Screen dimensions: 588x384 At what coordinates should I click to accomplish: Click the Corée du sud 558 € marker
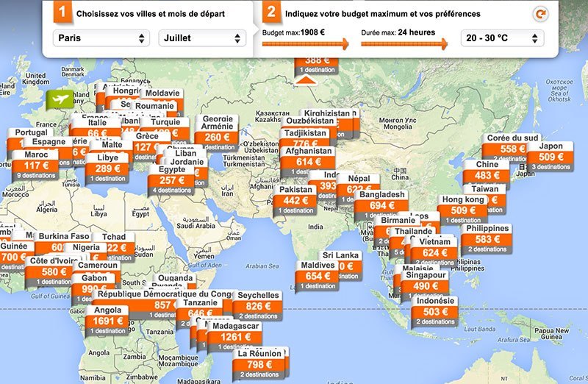point(512,149)
